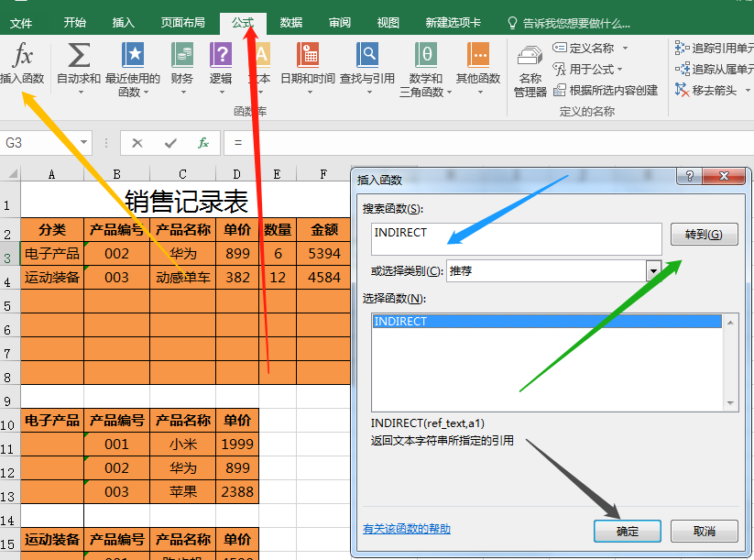Open the Financial functions icon
Screen dimensions: 754x560
tap(182, 56)
